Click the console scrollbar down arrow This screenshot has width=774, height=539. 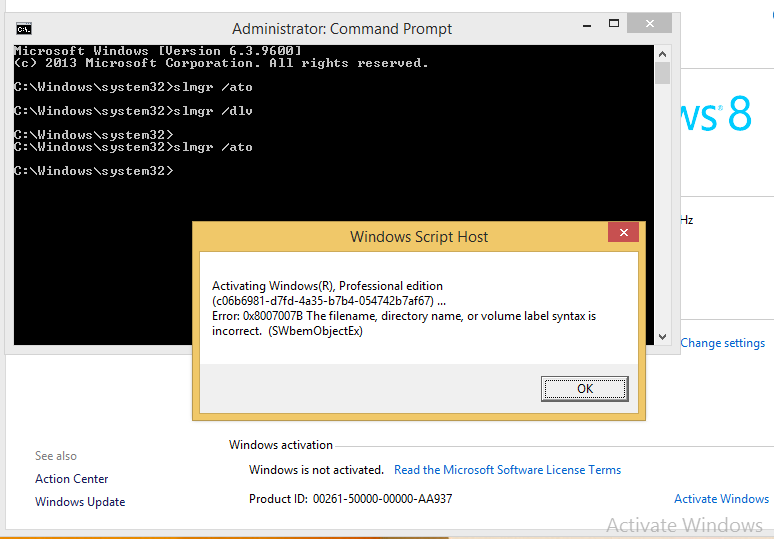[662, 337]
